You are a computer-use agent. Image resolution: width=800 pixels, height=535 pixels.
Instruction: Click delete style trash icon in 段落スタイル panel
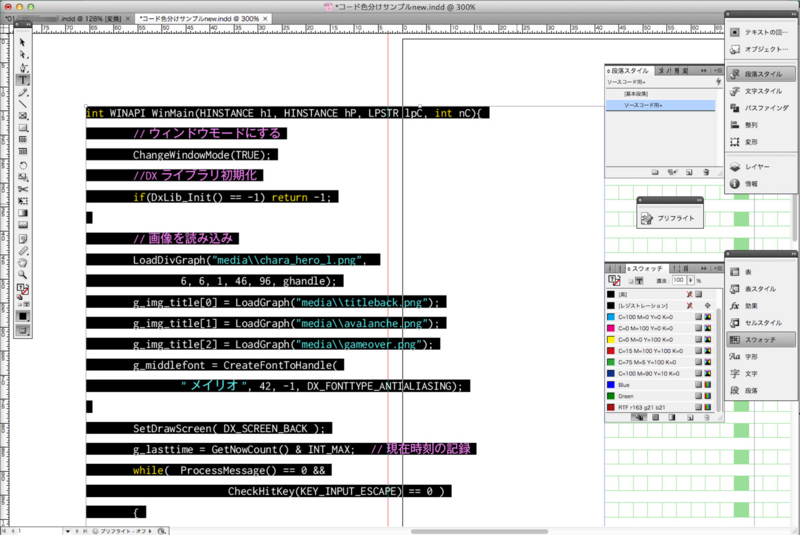(x=706, y=172)
